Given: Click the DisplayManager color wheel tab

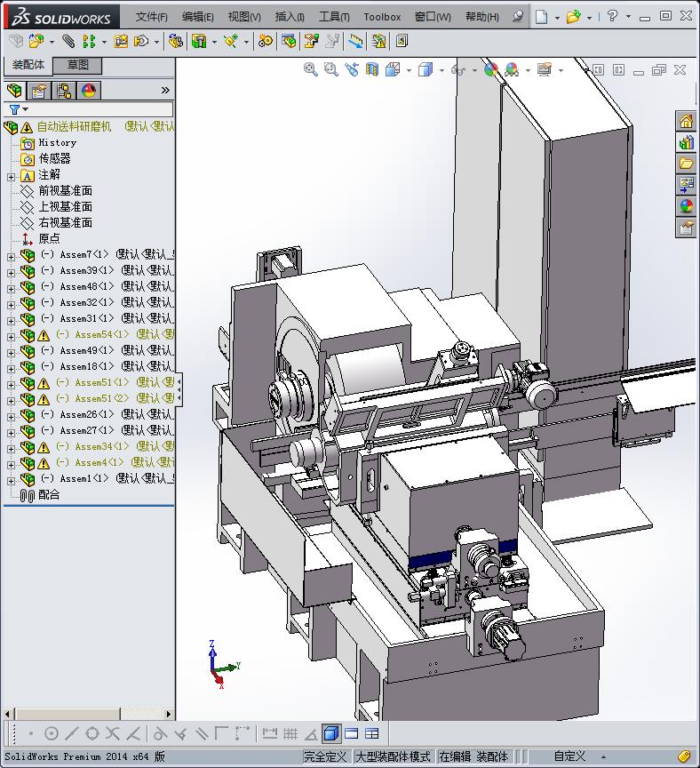Looking at the screenshot, I should [x=89, y=91].
